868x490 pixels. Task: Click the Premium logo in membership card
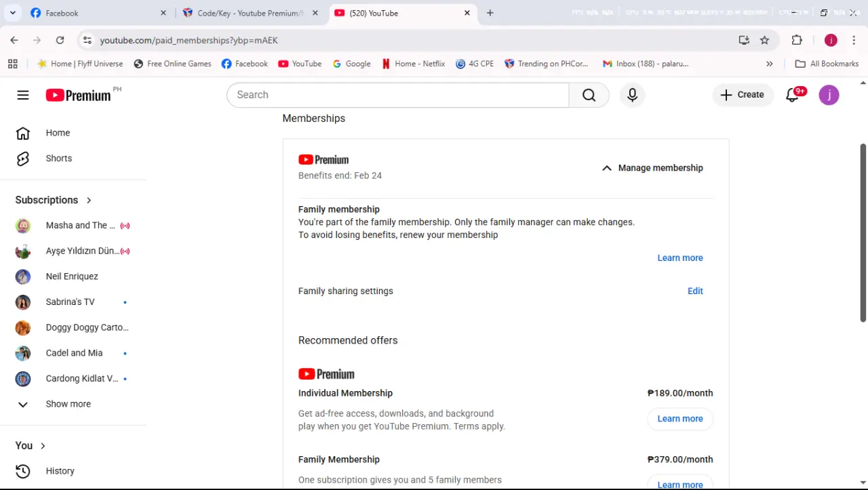(x=323, y=160)
